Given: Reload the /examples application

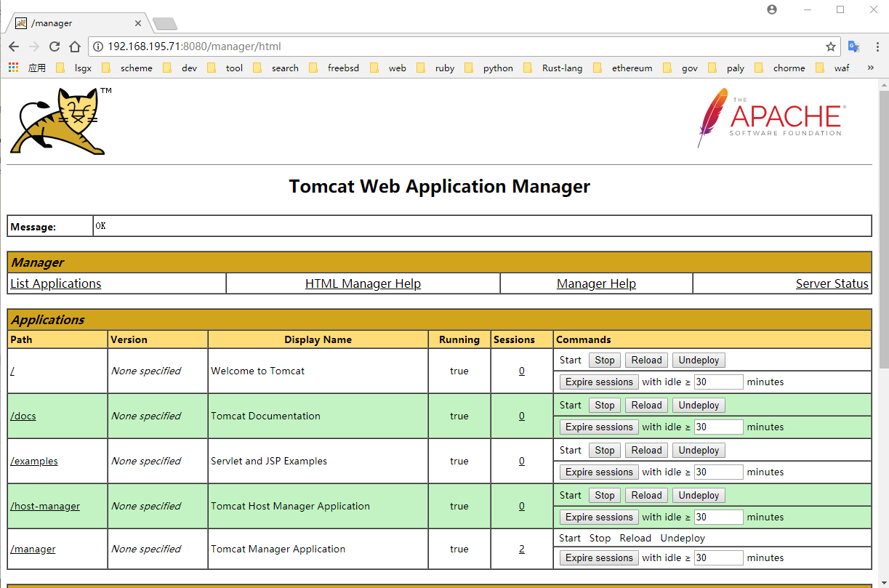Looking at the screenshot, I should 646,450.
